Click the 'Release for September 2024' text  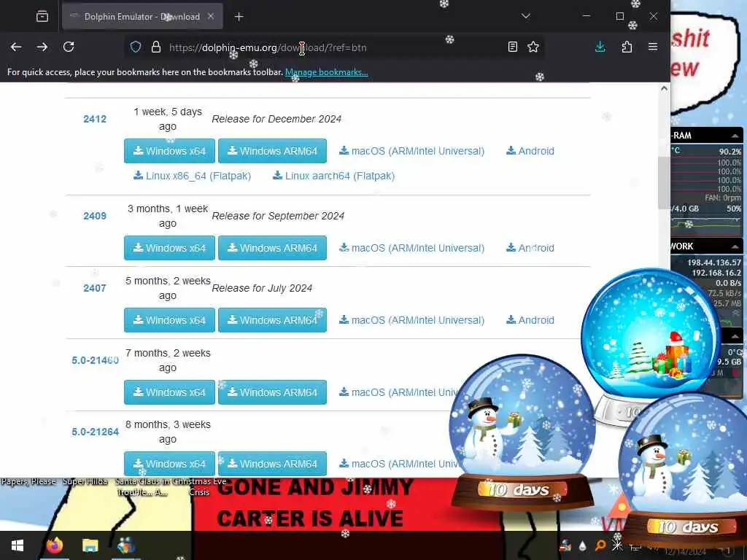point(278,216)
